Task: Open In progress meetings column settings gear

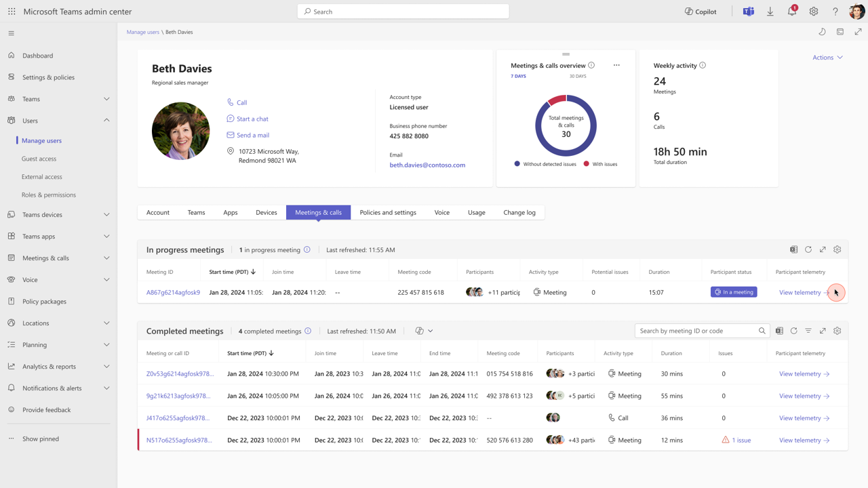Action: [837, 249]
